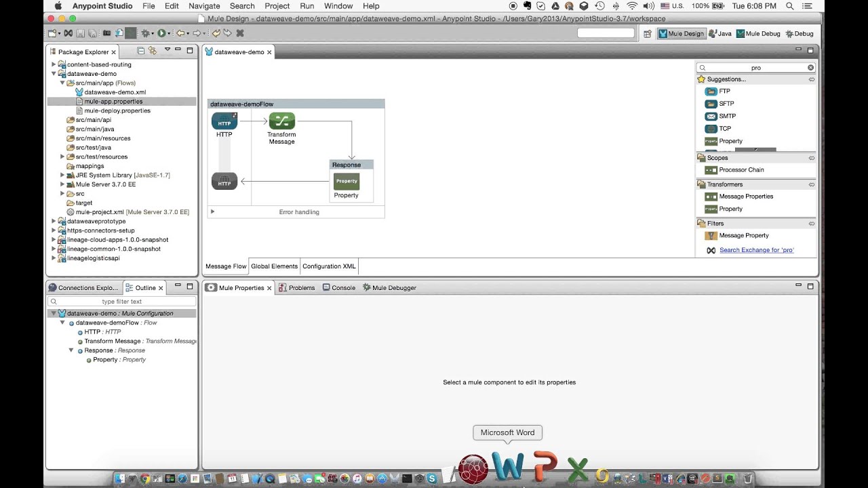Collapse the src/main/app folder
The image size is (868, 488).
[x=62, y=83]
